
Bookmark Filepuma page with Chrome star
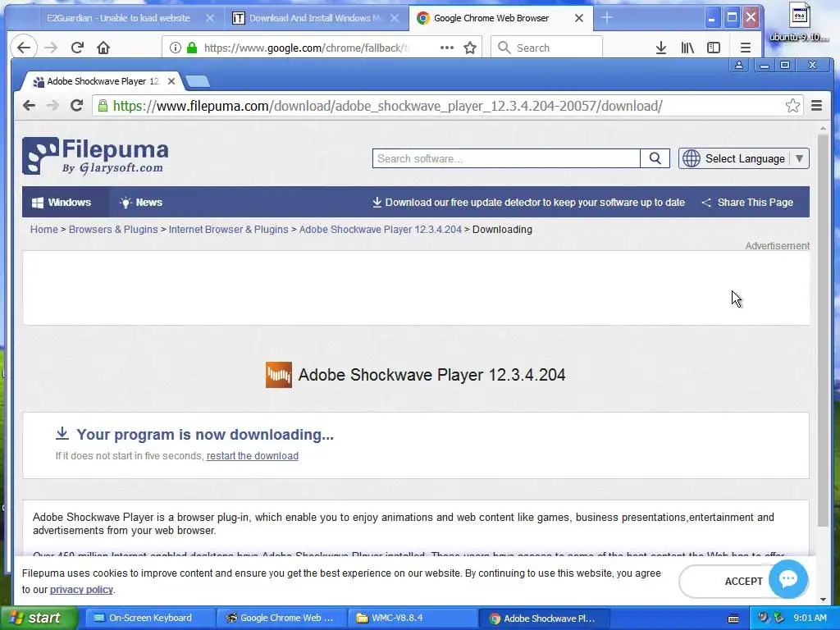click(793, 106)
